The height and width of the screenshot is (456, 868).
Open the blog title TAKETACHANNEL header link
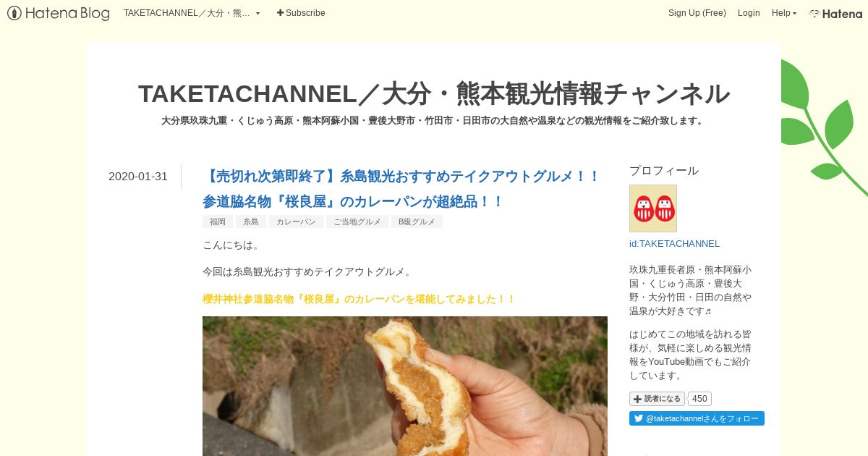(x=434, y=93)
